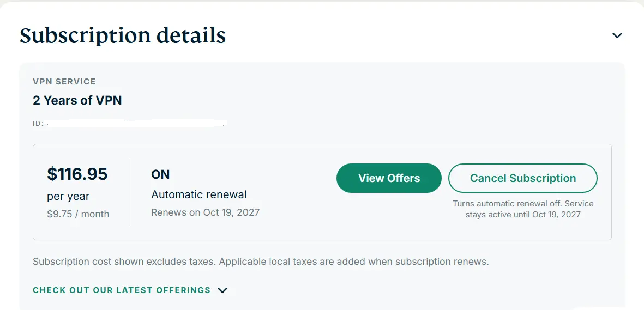Click the ON renewal status
Viewport: 644px width, 310px height.
click(x=160, y=174)
